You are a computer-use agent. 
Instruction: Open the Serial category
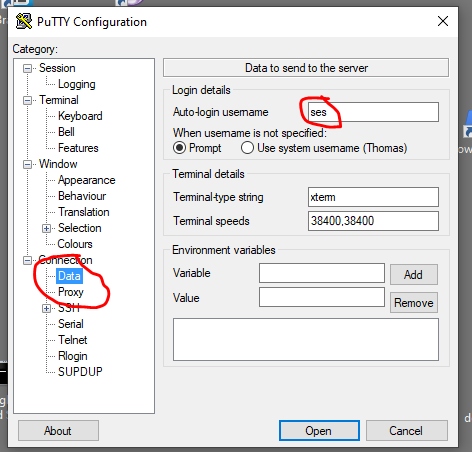pos(71,324)
